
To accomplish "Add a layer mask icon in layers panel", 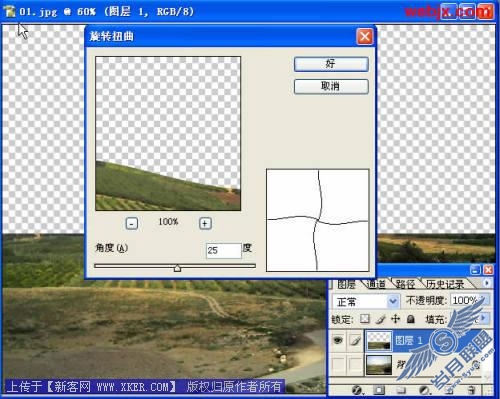I will click(379, 390).
